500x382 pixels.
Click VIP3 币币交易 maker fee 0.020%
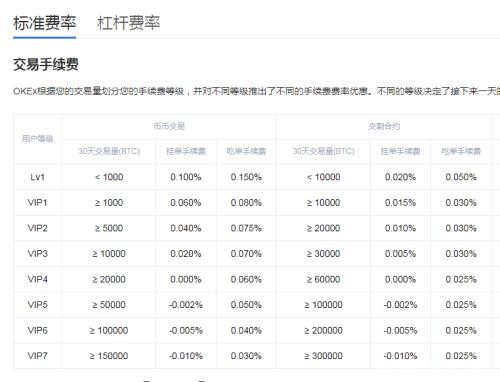pyautogui.click(x=186, y=254)
